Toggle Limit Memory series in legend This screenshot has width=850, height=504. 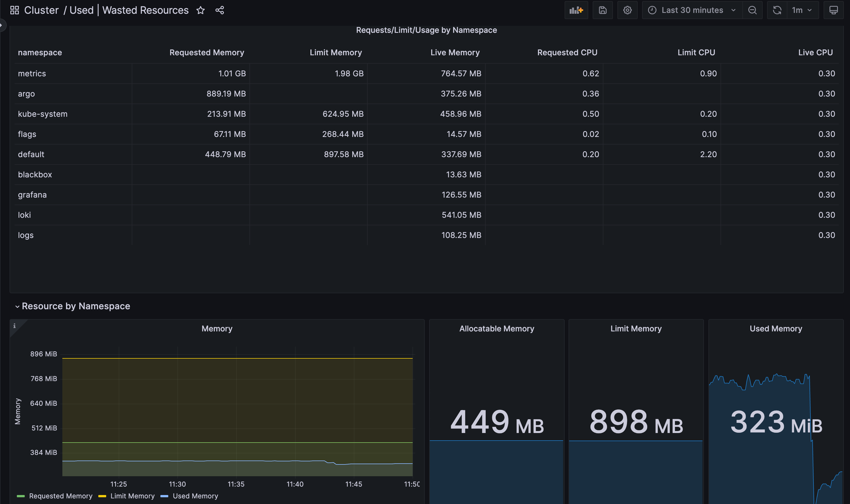tap(132, 496)
